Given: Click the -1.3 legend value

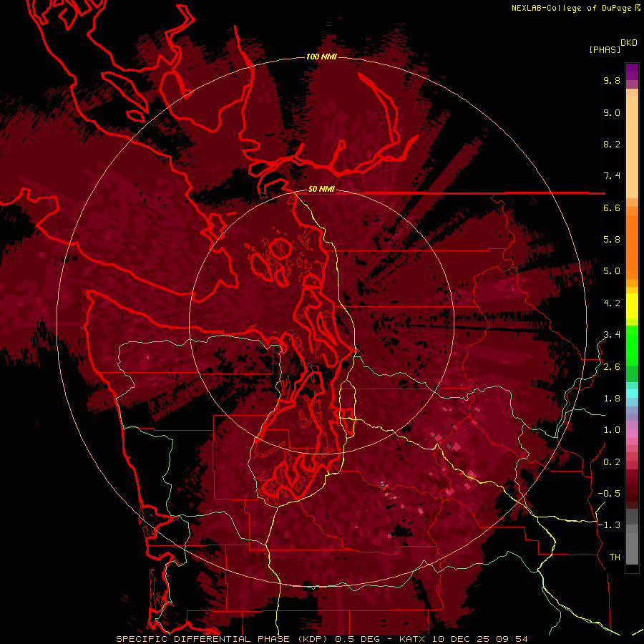Looking at the screenshot, I should [x=609, y=526].
